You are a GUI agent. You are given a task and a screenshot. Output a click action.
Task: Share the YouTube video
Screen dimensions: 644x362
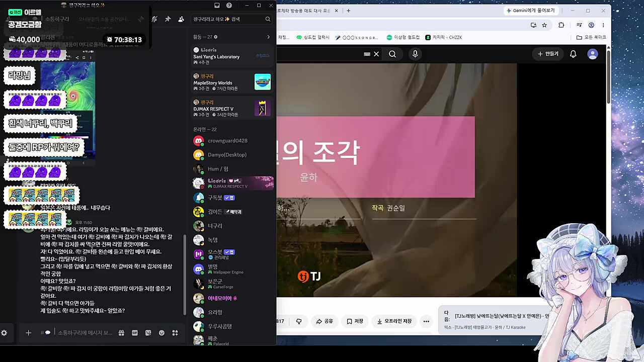pyautogui.click(x=325, y=321)
